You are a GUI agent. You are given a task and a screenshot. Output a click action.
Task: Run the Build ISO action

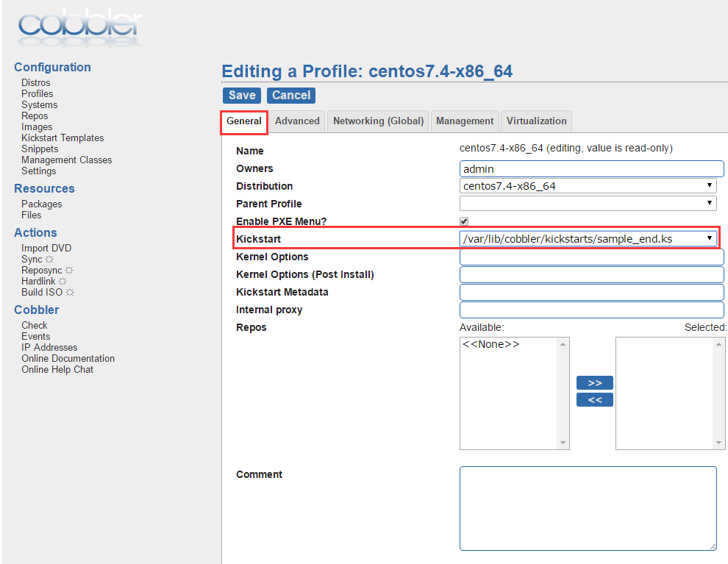click(42, 293)
